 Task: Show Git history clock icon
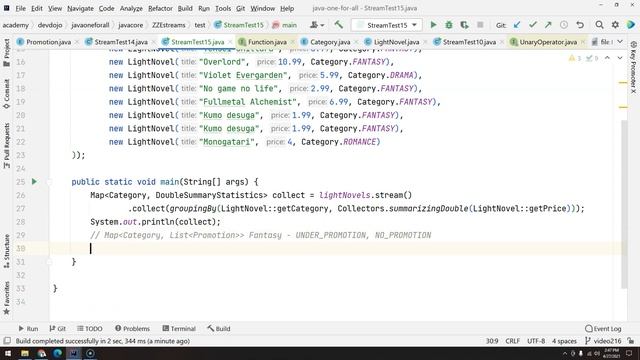[x=564, y=25]
